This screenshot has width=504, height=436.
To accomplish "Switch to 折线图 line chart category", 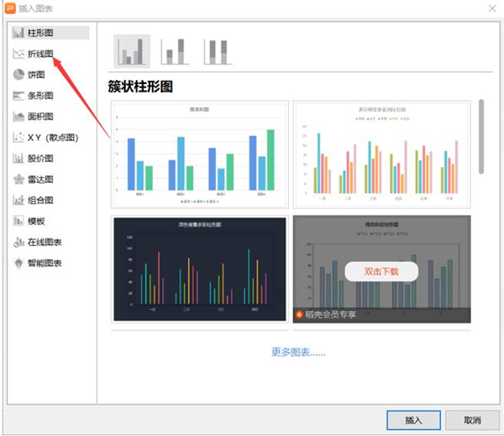I will pos(40,54).
